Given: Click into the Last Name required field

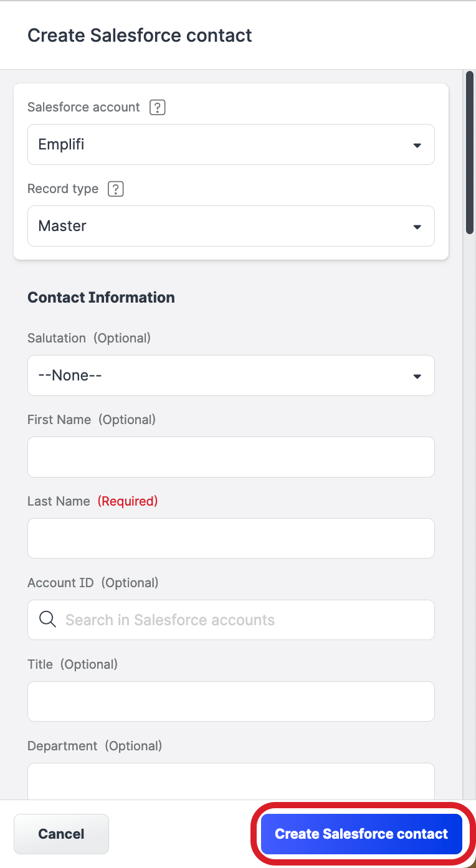Looking at the screenshot, I should 231,539.
